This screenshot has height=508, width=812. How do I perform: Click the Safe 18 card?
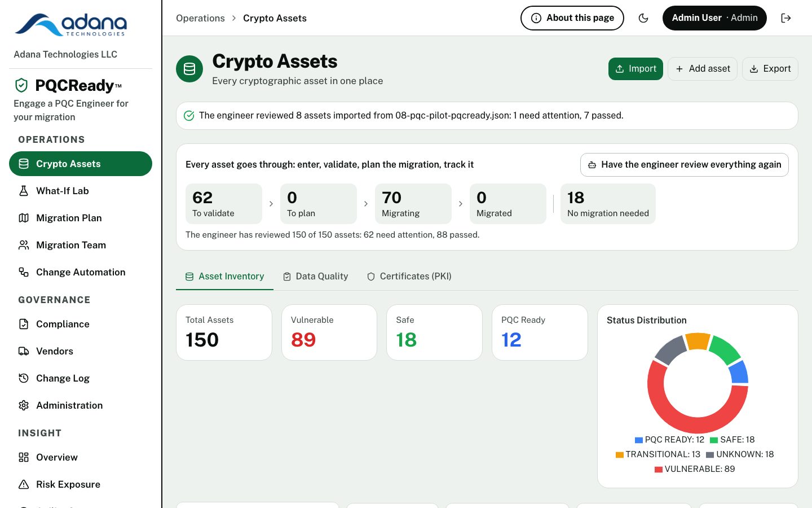(434, 332)
